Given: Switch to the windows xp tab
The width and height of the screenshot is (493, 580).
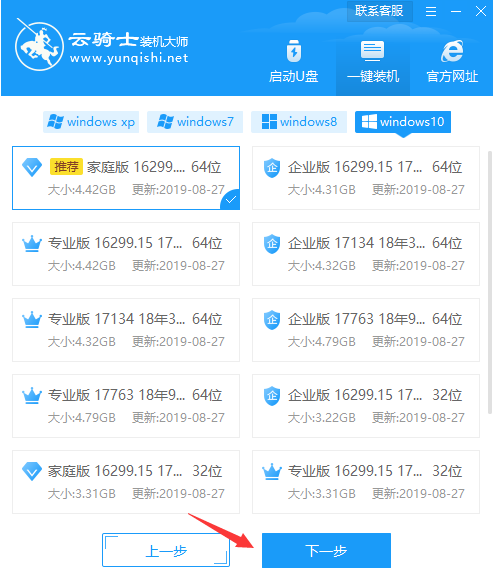Looking at the screenshot, I should pos(91,122).
